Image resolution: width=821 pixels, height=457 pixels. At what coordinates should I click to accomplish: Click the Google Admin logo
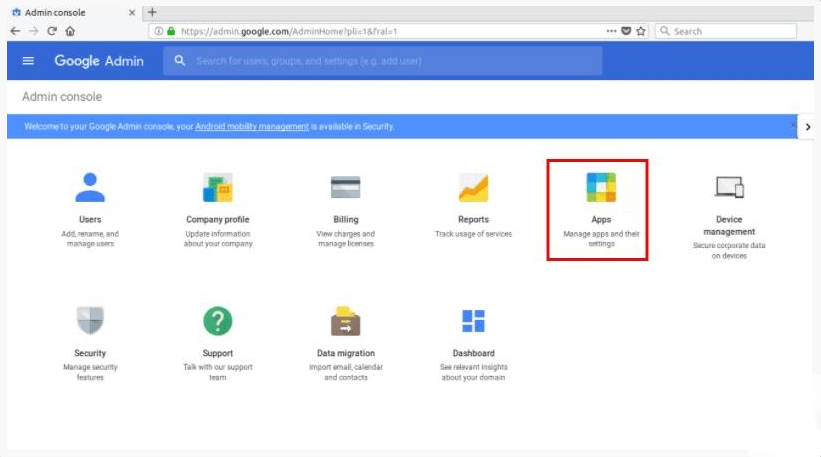click(99, 61)
